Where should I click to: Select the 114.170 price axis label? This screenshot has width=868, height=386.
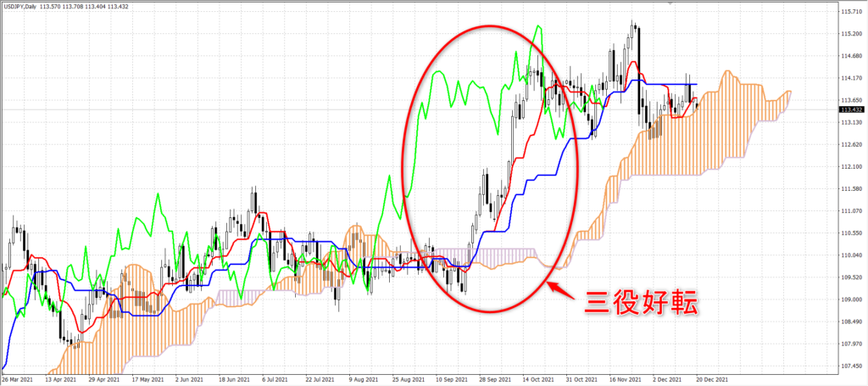[851, 78]
